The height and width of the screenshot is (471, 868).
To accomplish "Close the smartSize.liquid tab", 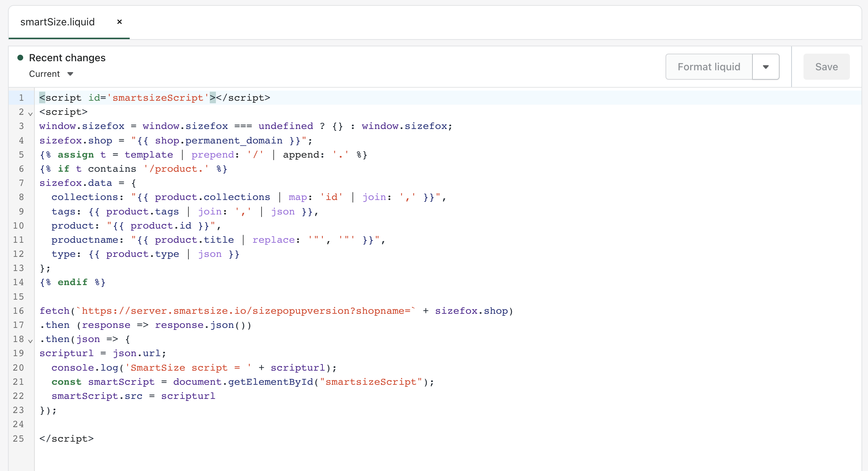I will point(120,22).
